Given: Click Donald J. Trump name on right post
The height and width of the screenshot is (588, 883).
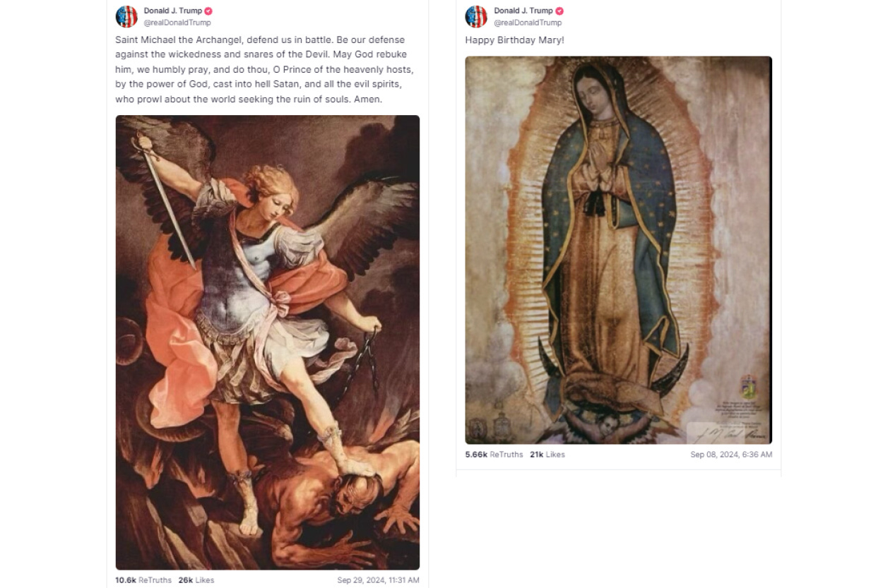Looking at the screenshot, I should (523, 11).
